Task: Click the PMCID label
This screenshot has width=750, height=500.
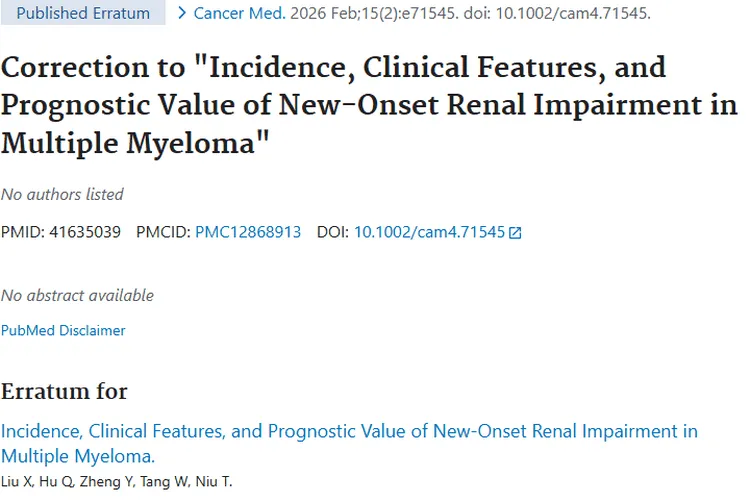Action: [x=162, y=232]
